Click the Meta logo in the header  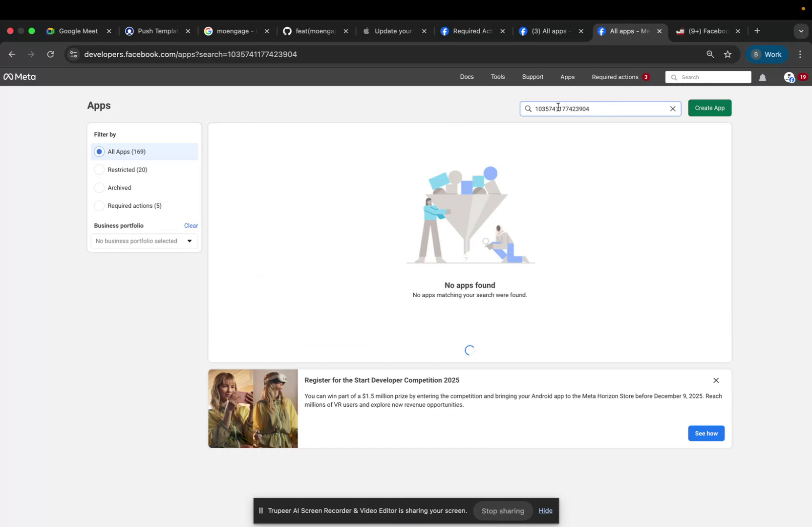(x=19, y=77)
